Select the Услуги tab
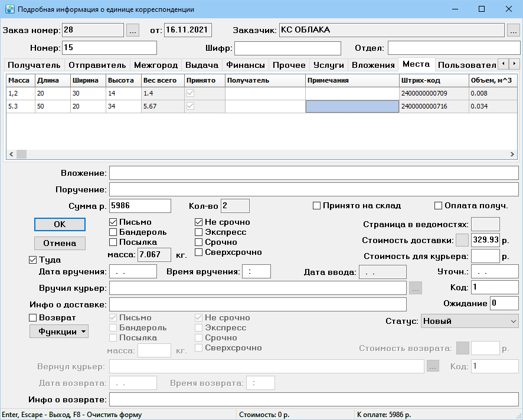523x420 pixels. tap(329, 65)
